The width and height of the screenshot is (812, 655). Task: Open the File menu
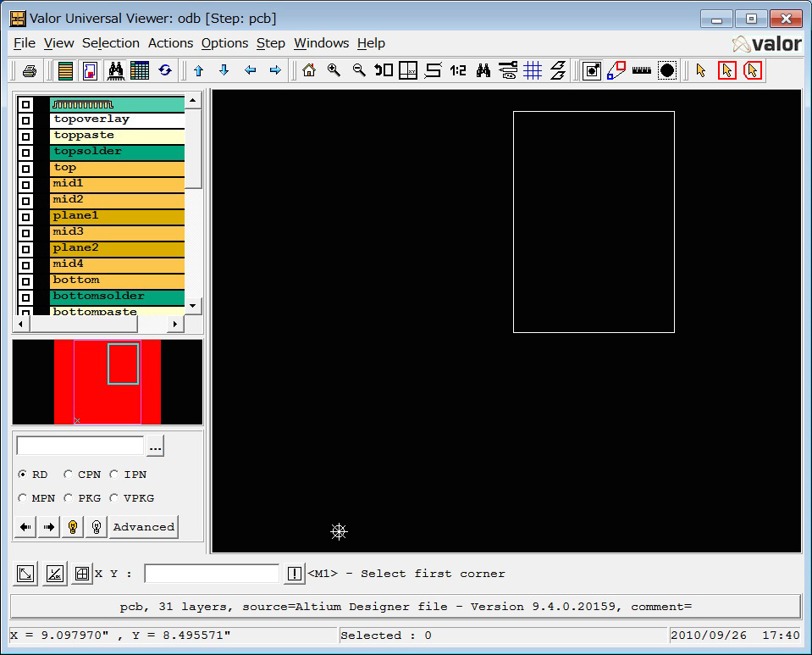point(25,43)
